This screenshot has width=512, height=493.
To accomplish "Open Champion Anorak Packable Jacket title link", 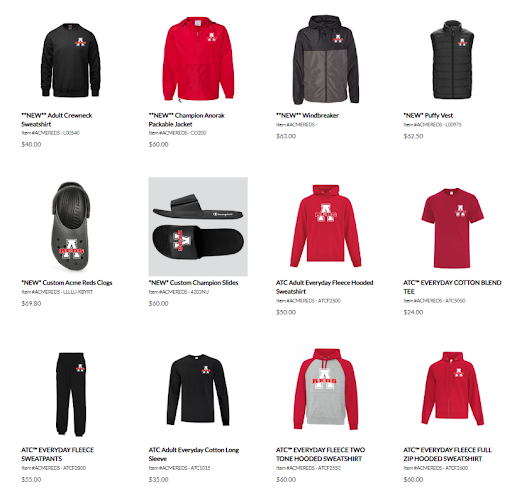I will pos(187,120).
